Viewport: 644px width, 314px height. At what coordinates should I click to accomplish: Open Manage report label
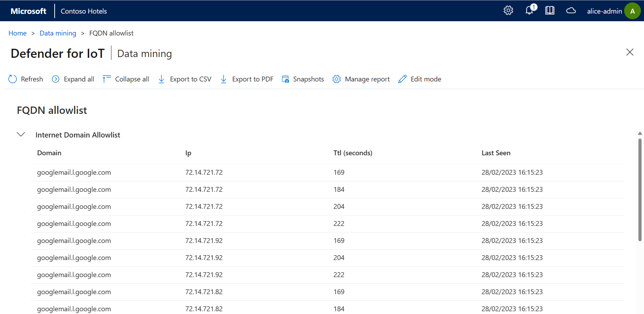pos(367,79)
